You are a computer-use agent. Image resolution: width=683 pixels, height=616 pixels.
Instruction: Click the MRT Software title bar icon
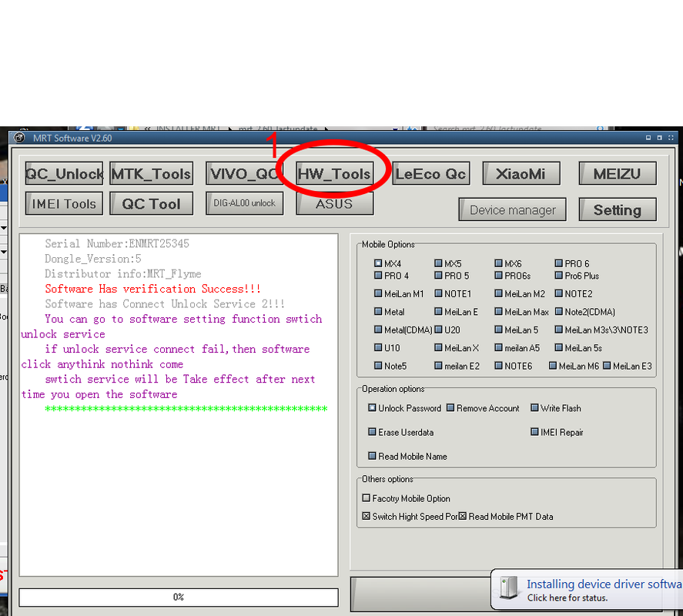19,138
